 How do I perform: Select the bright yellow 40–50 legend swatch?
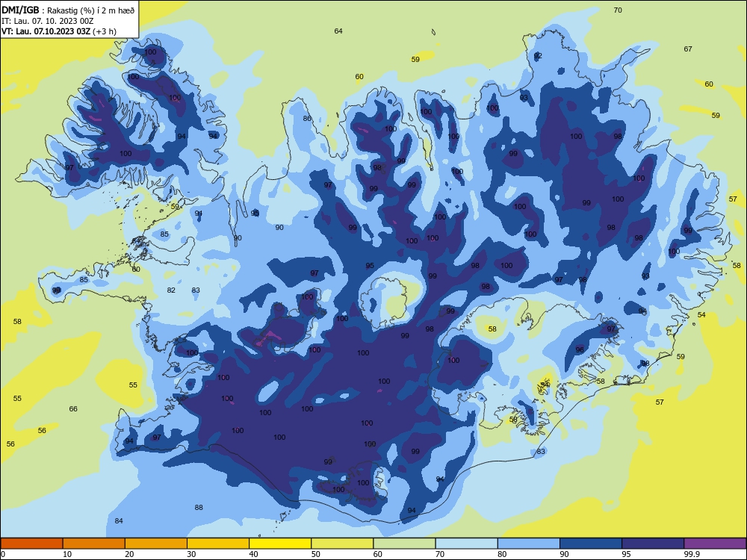pyautogui.click(x=280, y=544)
